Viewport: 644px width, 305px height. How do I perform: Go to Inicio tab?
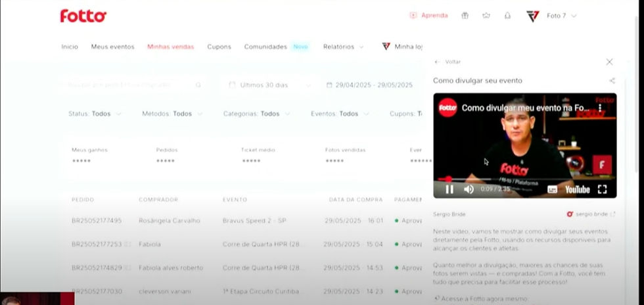[x=70, y=47]
